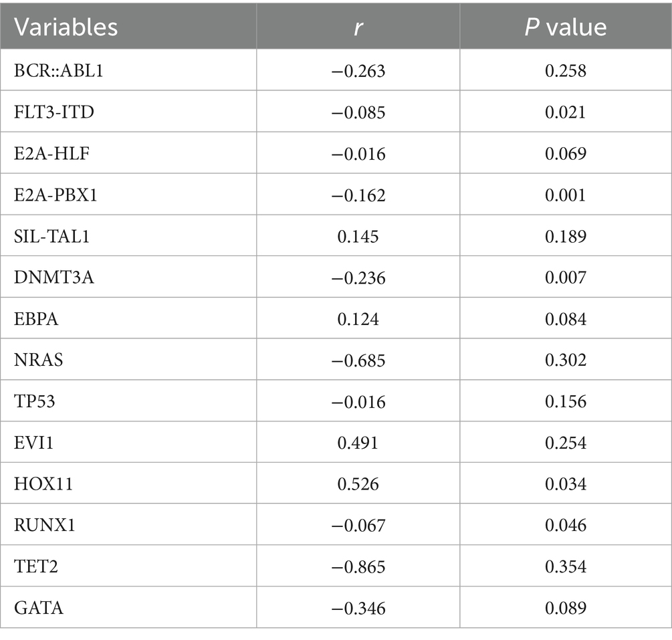Screen dimensions: 672x640
Task: Select the DNMT3A row label
Action: pyautogui.click(x=54, y=278)
